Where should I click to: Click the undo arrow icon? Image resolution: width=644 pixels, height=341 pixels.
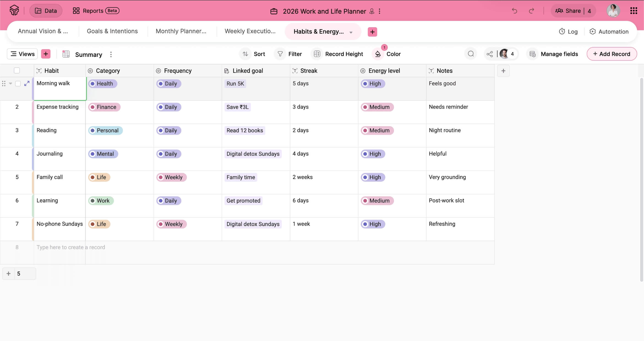514,11
